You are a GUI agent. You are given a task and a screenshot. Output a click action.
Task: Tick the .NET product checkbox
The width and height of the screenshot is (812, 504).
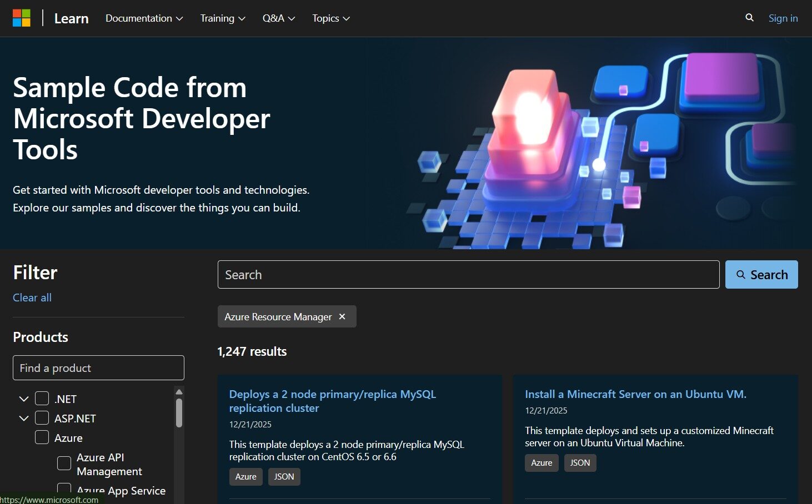coord(42,399)
